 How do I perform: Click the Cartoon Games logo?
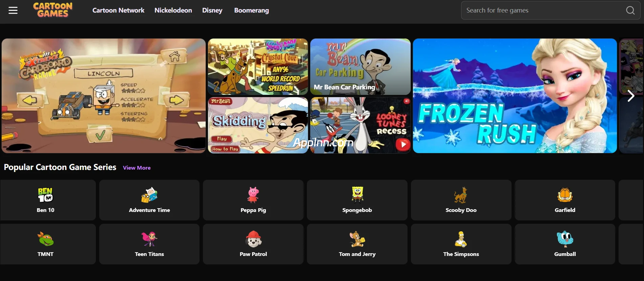click(x=53, y=10)
